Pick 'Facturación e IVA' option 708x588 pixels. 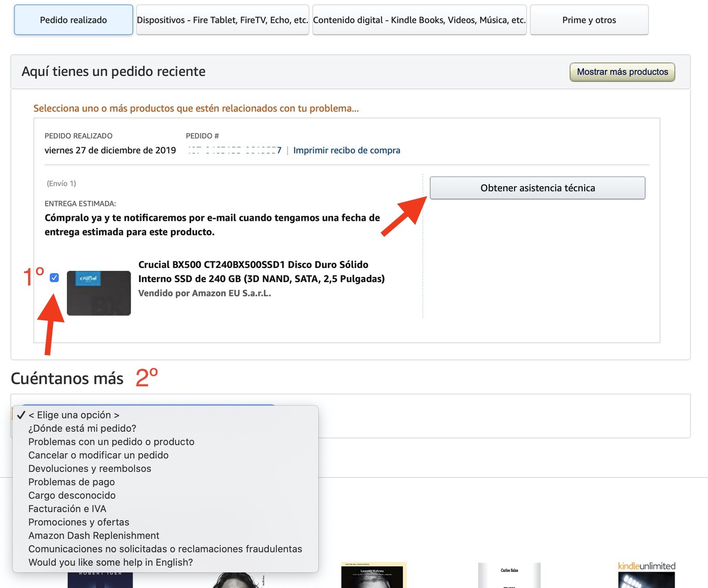click(67, 509)
